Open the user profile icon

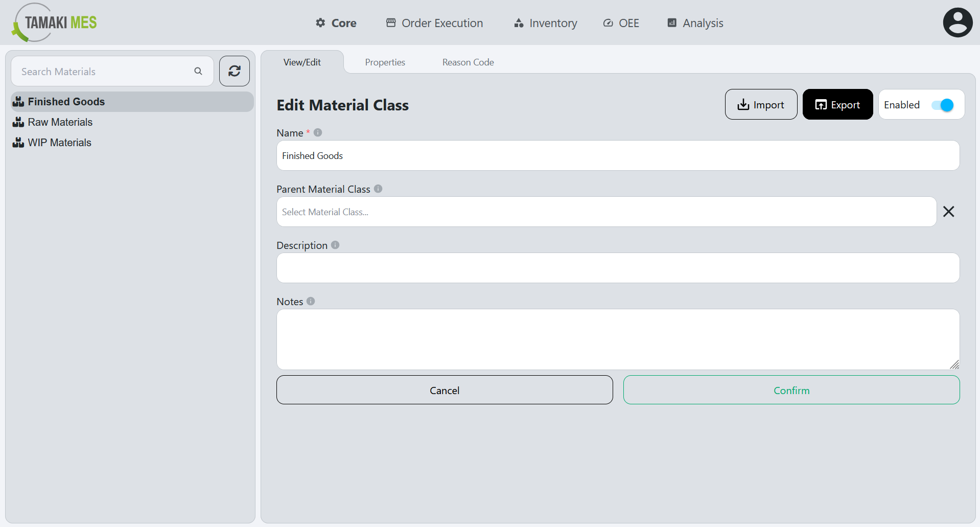tap(958, 22)
